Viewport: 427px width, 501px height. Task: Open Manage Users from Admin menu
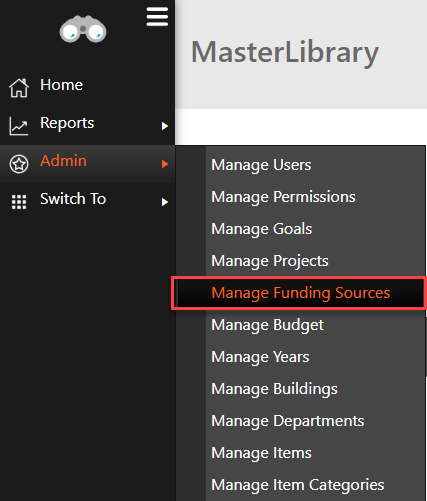(261, 165)
